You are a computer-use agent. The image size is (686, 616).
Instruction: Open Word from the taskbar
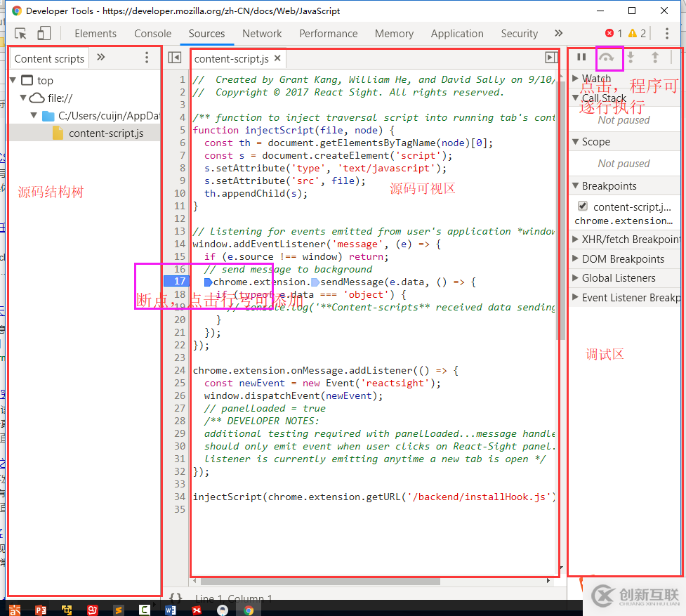[x=171, y=610]
